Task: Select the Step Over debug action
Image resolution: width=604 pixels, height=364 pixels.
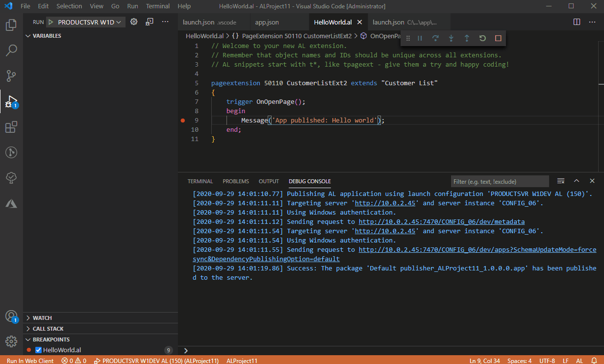Action: point(435,38)
